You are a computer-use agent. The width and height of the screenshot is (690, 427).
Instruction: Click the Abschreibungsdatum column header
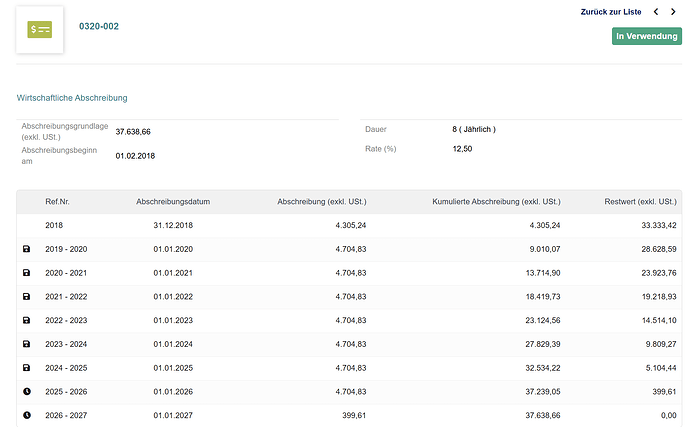pos(173,202)
